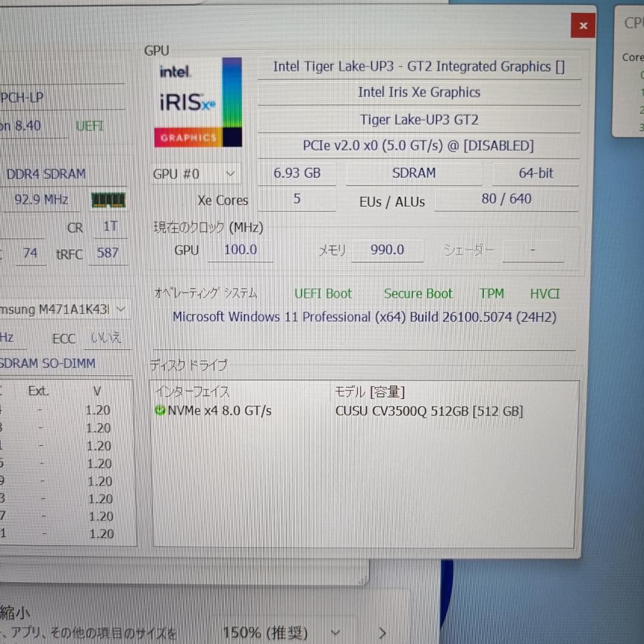Select the Intel Tiger Lake-UP3 GT2 Integrated Graphics field
The height and width of the screenshot is (644, 644).
(x=419, y=67)
